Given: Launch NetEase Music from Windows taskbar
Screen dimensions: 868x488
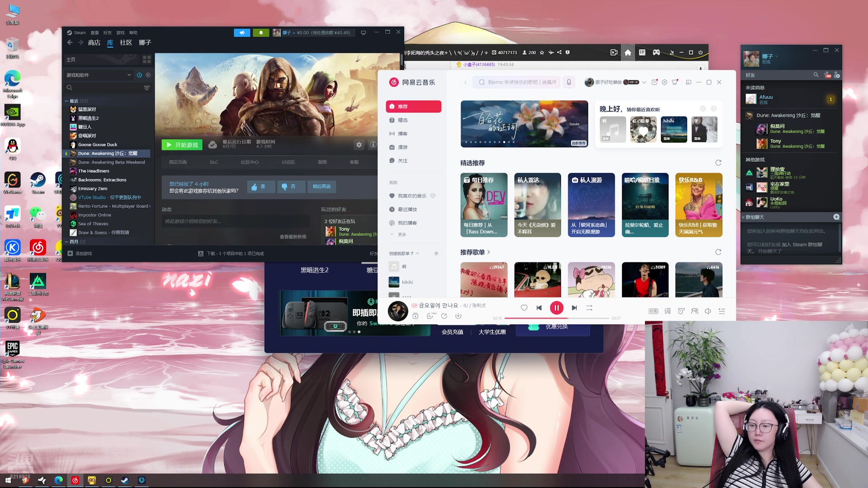Looking at the screenshot, I should pos(75,480).
